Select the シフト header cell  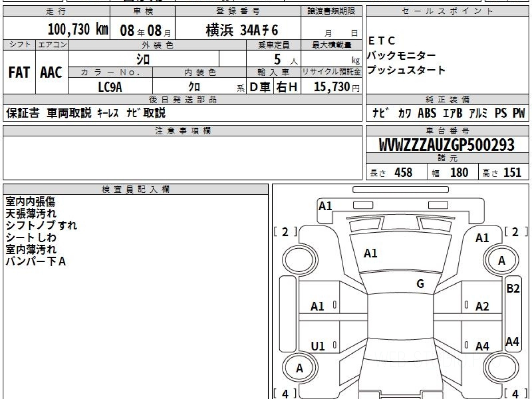click(x=20, y=45)
